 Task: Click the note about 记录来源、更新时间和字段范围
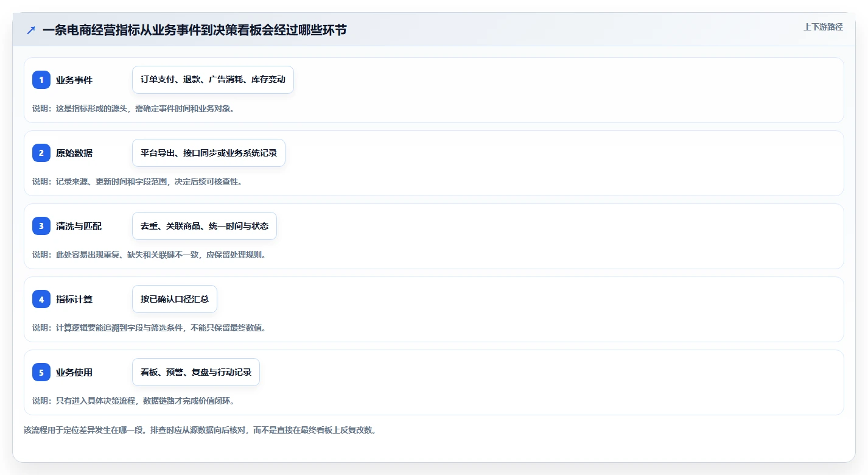pyautogui.click(x=138, y=181)
